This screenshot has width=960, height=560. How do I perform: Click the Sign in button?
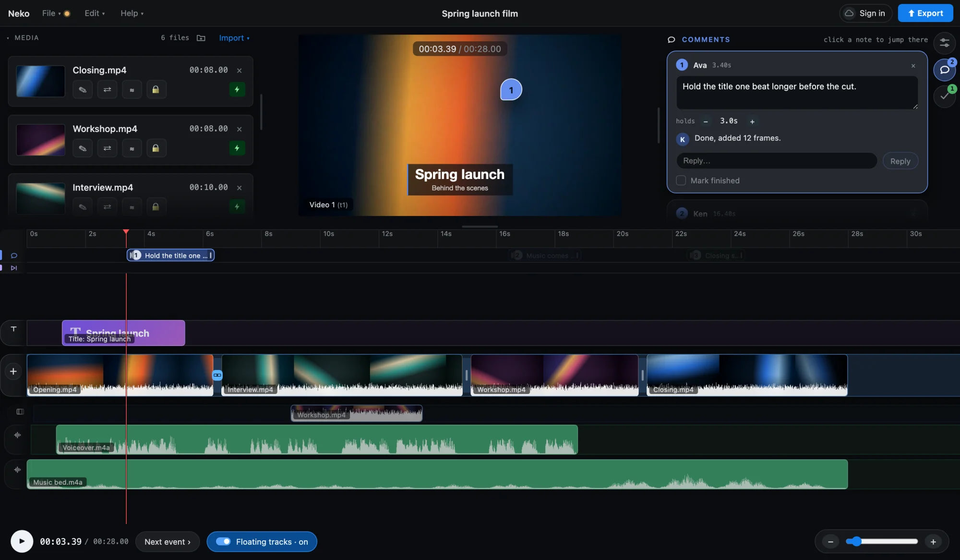[x=865, y=13]
